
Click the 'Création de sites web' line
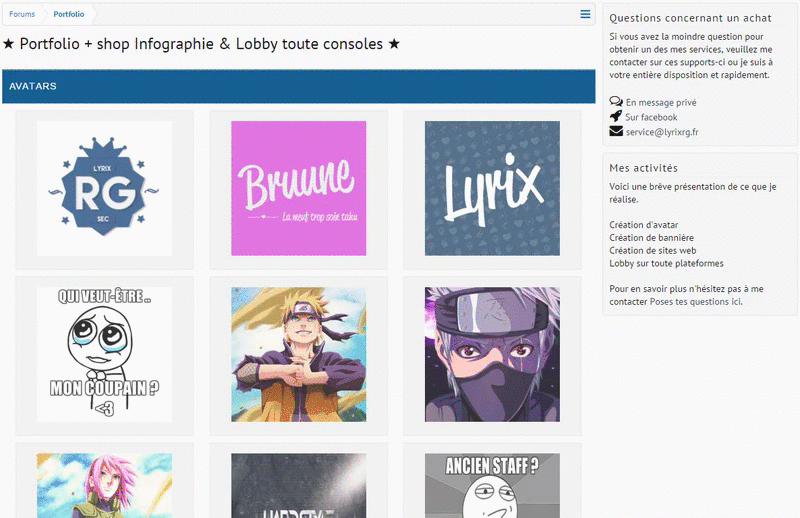tap(653, 251)
